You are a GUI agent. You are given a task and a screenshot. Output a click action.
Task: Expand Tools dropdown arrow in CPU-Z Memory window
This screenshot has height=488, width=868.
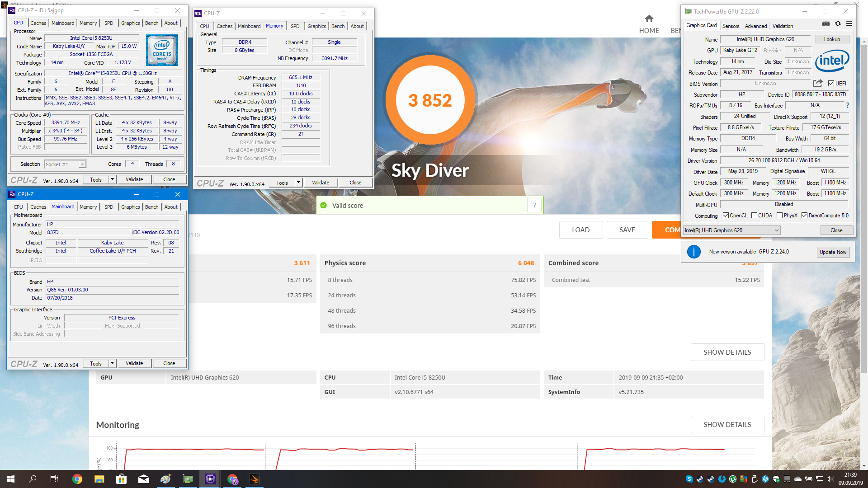point(298,183)
